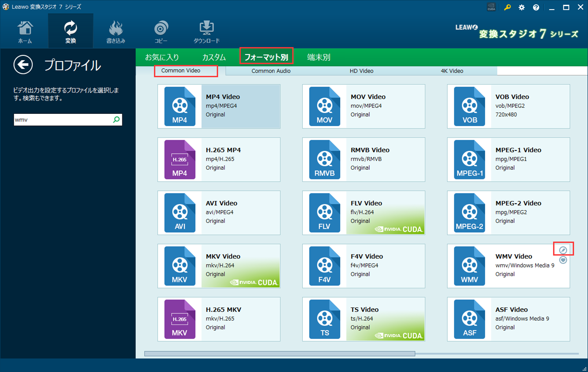Click the horizontal scrollbar below the profile grid
This screenshot has height=372, width=588.
[x=279, y=354]
